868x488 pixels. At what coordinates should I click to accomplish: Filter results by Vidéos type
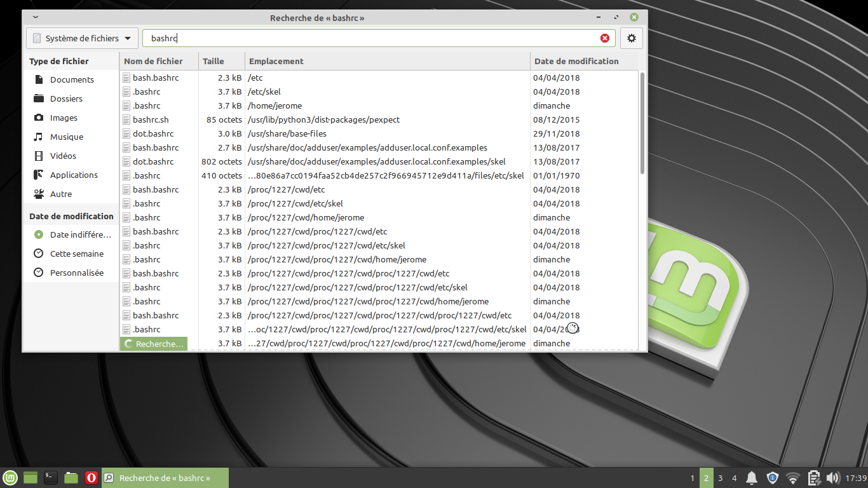pos(63,156)
